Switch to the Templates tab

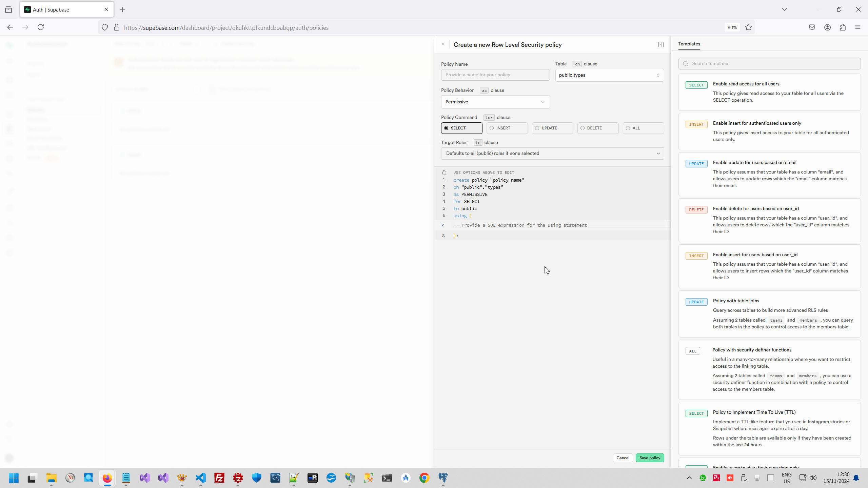689,44
